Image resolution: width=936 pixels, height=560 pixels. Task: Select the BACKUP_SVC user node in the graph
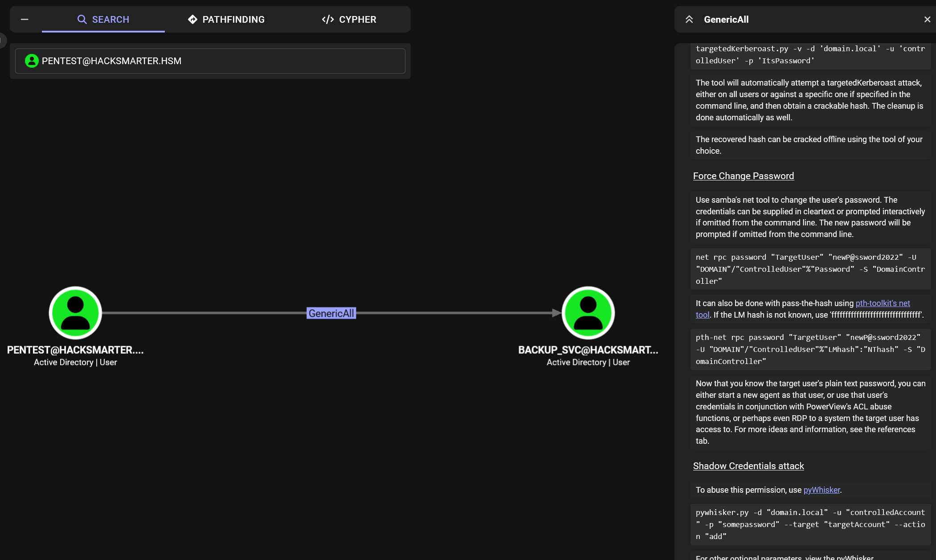coord(588,313)
